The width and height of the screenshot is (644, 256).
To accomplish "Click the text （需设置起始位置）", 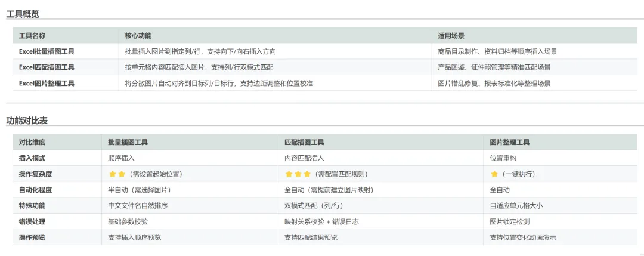I will pos(155,174).
